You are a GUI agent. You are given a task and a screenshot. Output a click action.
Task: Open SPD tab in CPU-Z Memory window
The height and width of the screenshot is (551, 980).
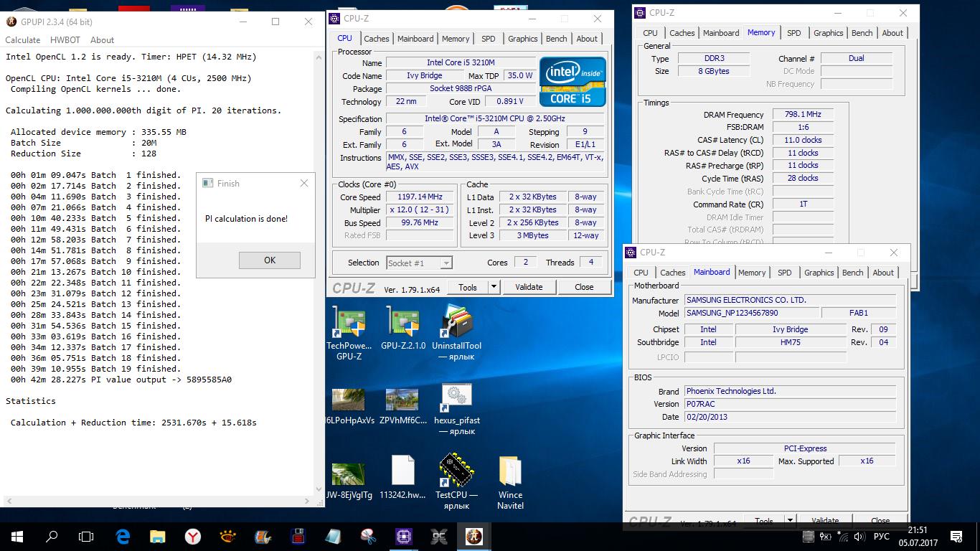(x=793, y=33)
